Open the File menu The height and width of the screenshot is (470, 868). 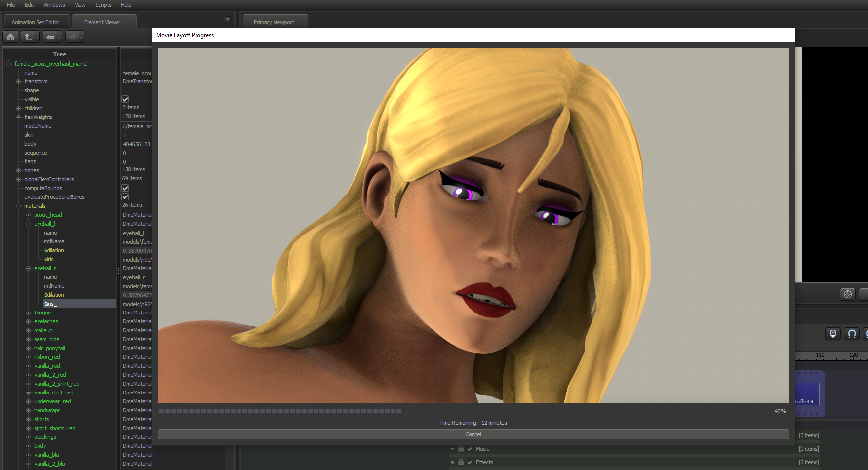point(11,5)
